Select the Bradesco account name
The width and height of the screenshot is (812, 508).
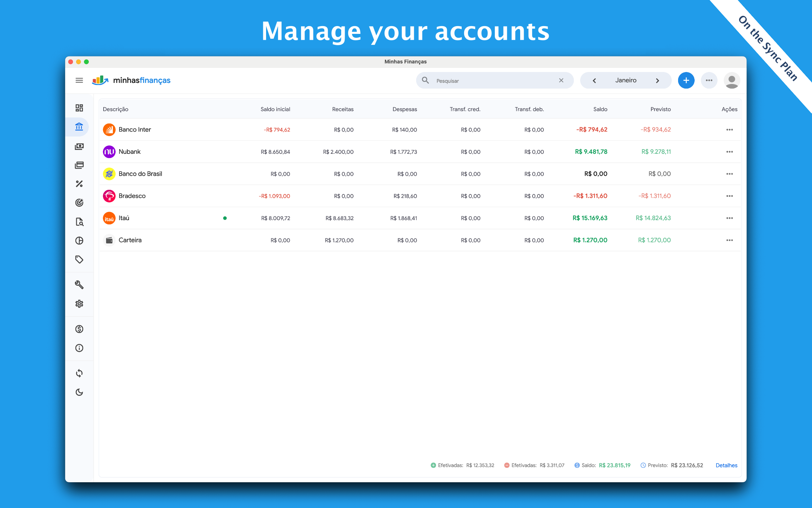pyautogui.click(x=132, y=196)
